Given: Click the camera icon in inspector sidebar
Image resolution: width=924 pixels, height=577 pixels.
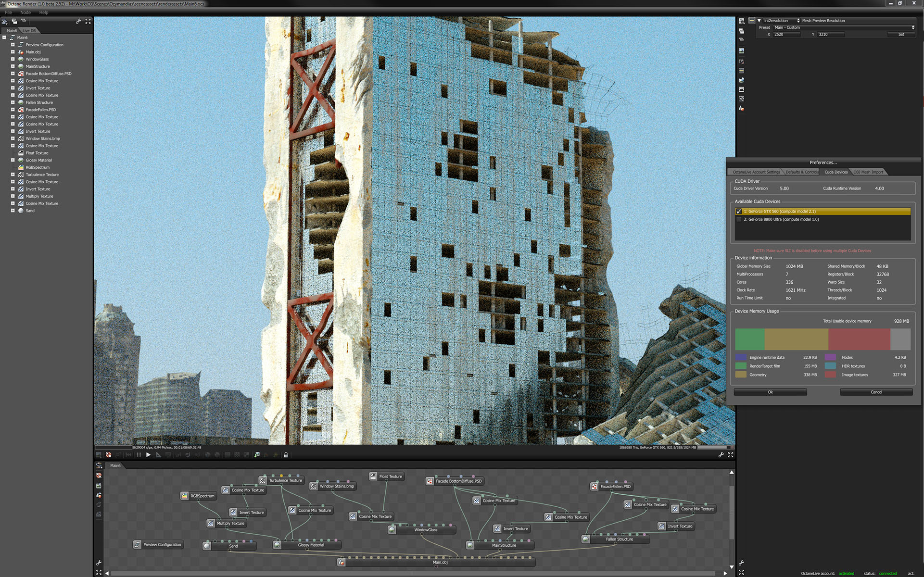Looking at the screenshot, I should click(741, 62).
